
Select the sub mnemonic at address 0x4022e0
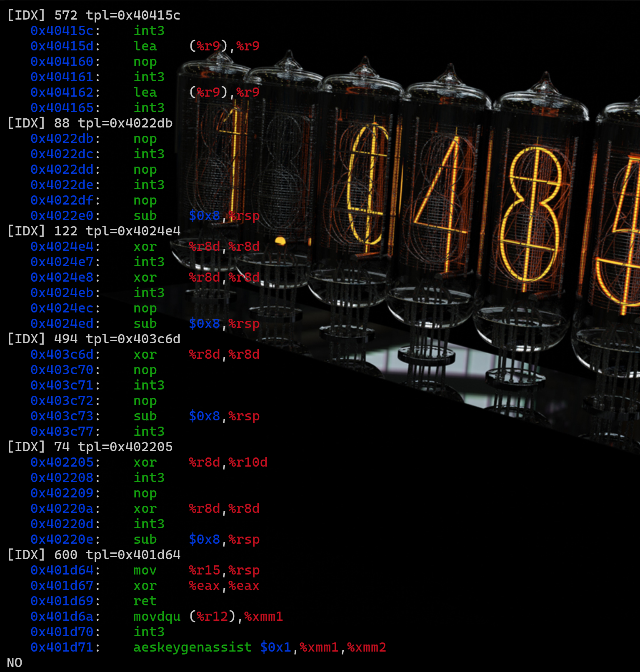[145, 215]
